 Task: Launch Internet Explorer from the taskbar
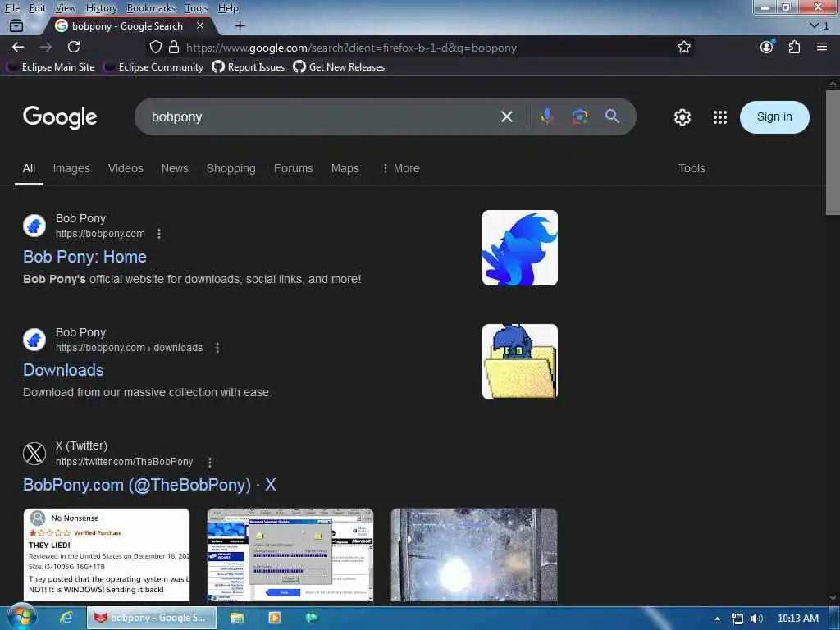[x=66, y=618]
